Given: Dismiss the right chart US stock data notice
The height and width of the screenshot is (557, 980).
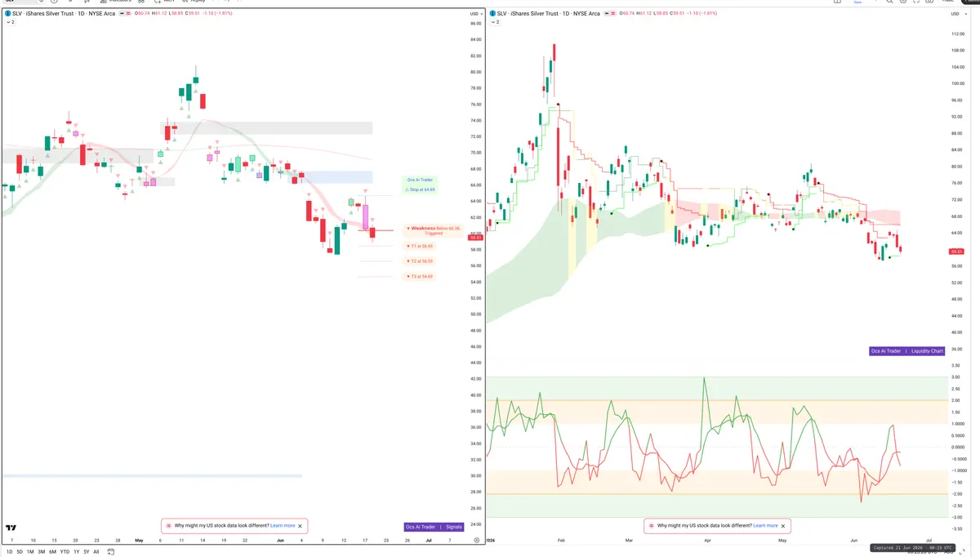Looking at the screenshot, I should point(782,526).
